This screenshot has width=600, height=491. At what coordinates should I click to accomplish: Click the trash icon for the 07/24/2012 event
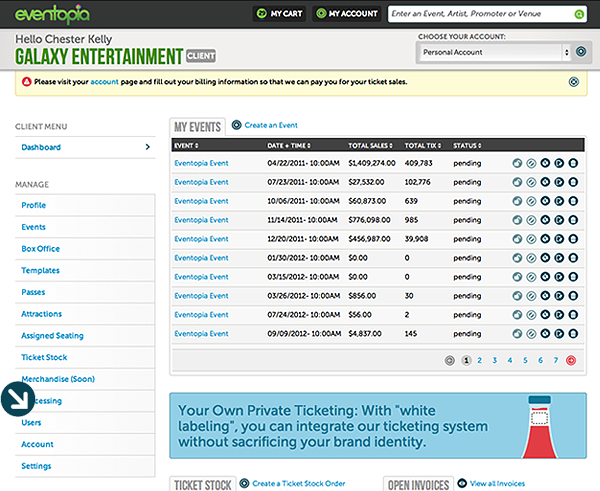(573, 315)
